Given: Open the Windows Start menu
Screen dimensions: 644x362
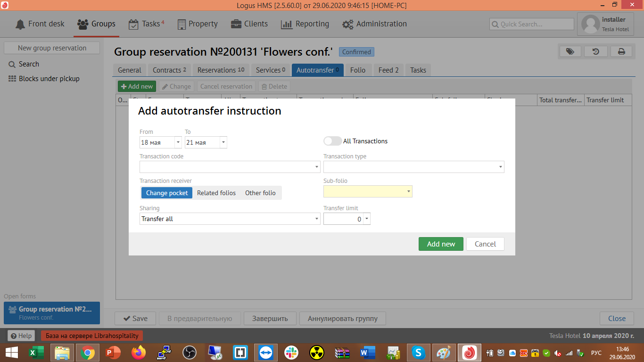Looking at the screenshot, I should [11, 352].
